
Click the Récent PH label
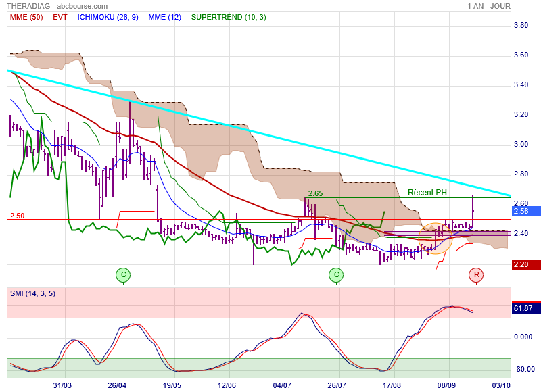pos(427,193)
